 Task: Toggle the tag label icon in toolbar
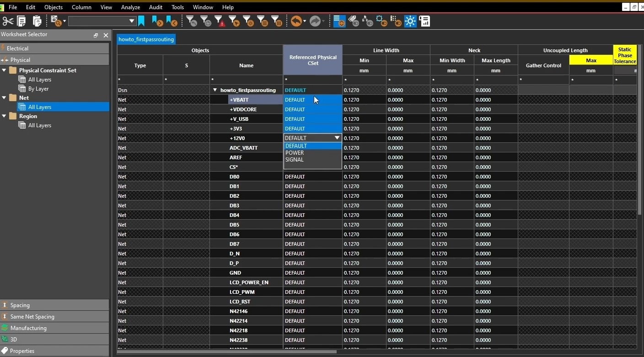(x=353, y=21)
